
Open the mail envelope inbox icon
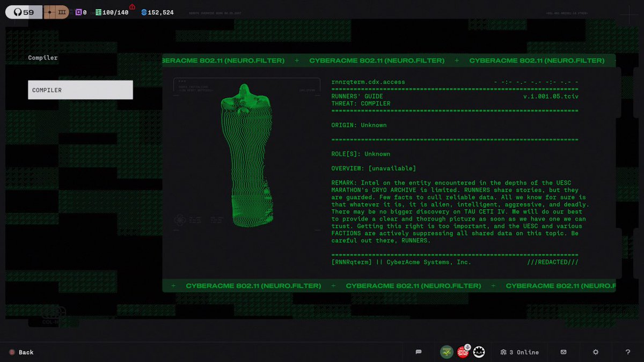(563, 352)
